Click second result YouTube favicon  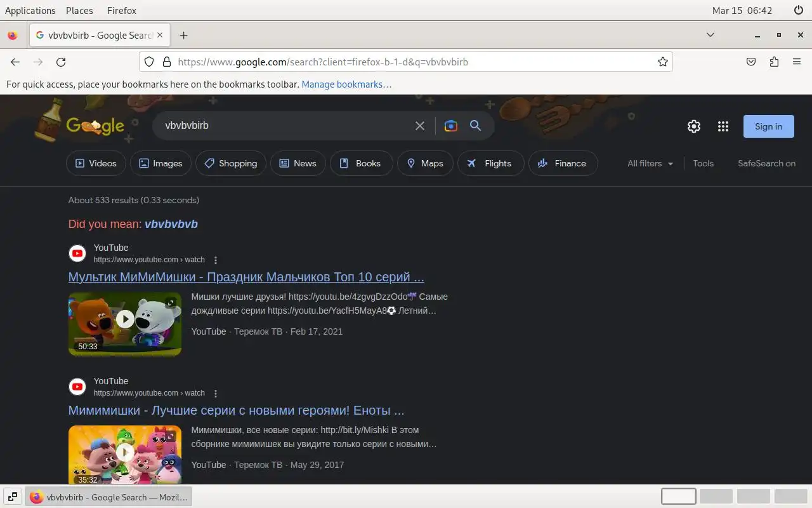point(77,387)
